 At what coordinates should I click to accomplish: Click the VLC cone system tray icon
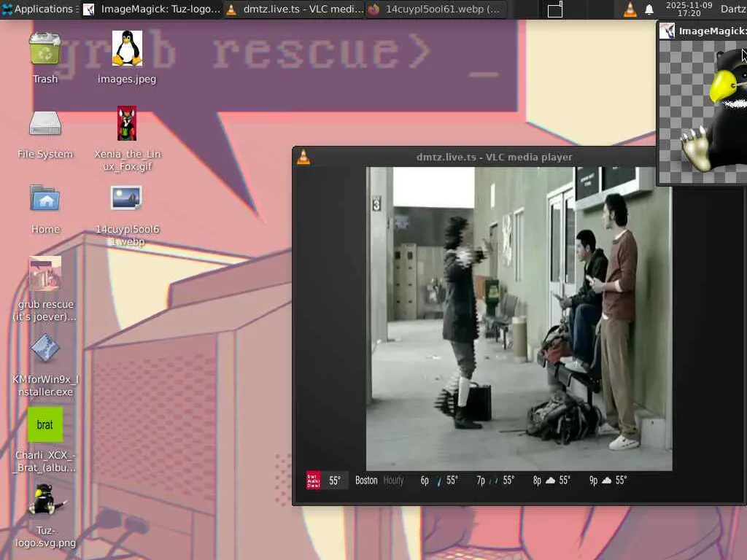coord(630,9)
